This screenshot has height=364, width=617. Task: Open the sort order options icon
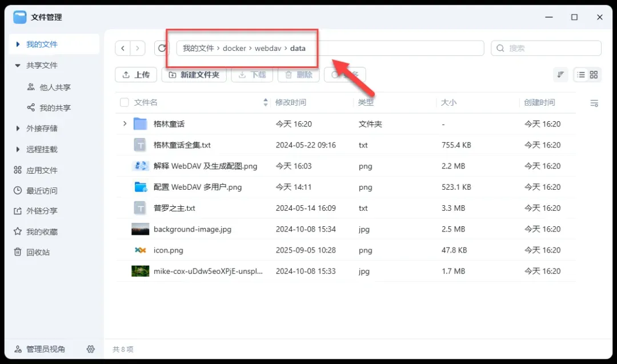pyautogui.click(x=560, y=74)
